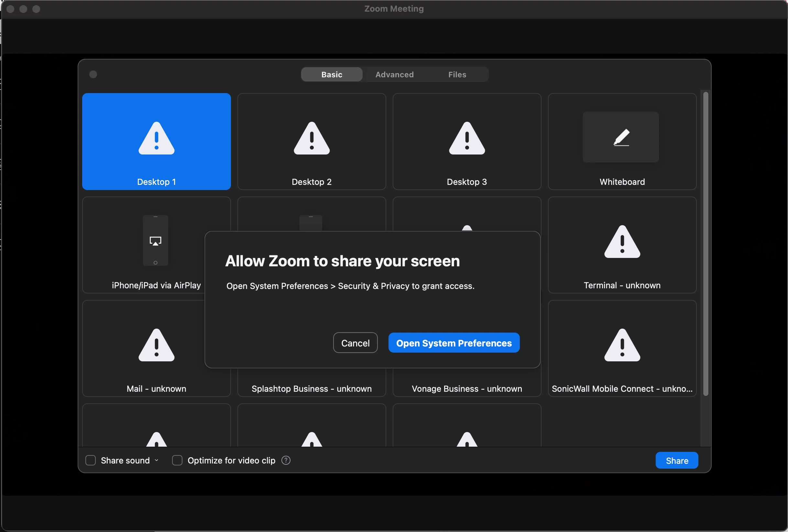Choose the Desktop 3 warning icon
Viewport: 788px width, 532px height.
[x=466, y=138]
